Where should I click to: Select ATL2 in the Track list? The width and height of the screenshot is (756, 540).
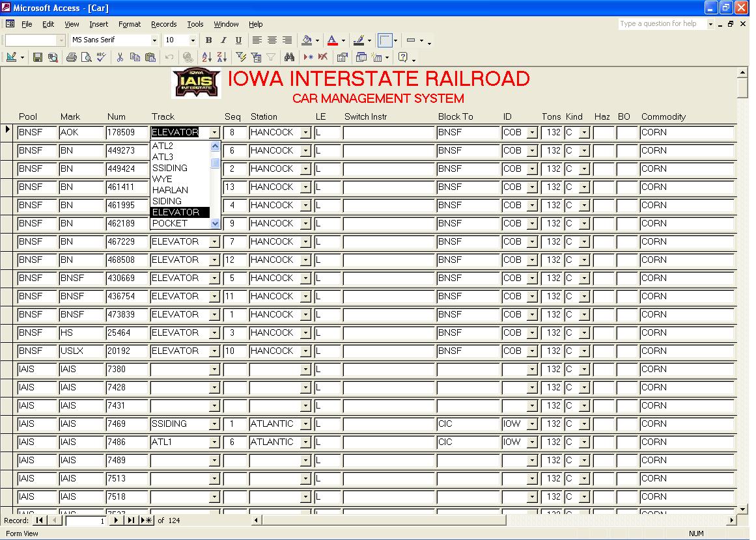(180, 146)
